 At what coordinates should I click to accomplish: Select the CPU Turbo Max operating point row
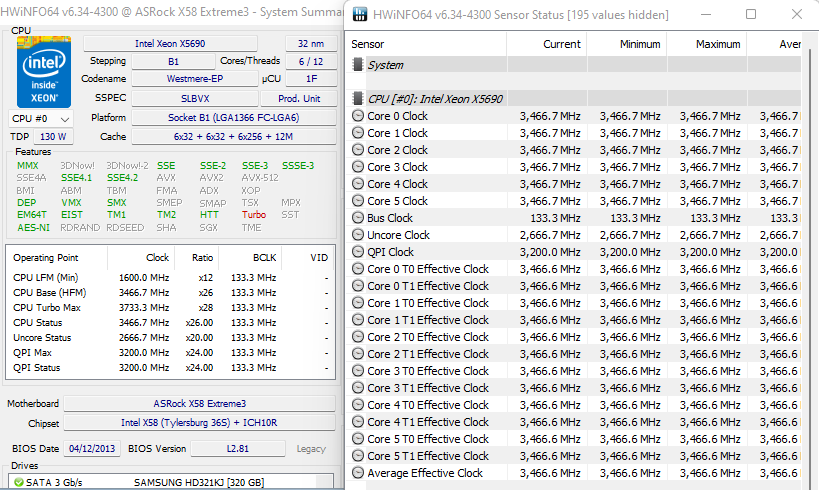[x=170, y=308]
